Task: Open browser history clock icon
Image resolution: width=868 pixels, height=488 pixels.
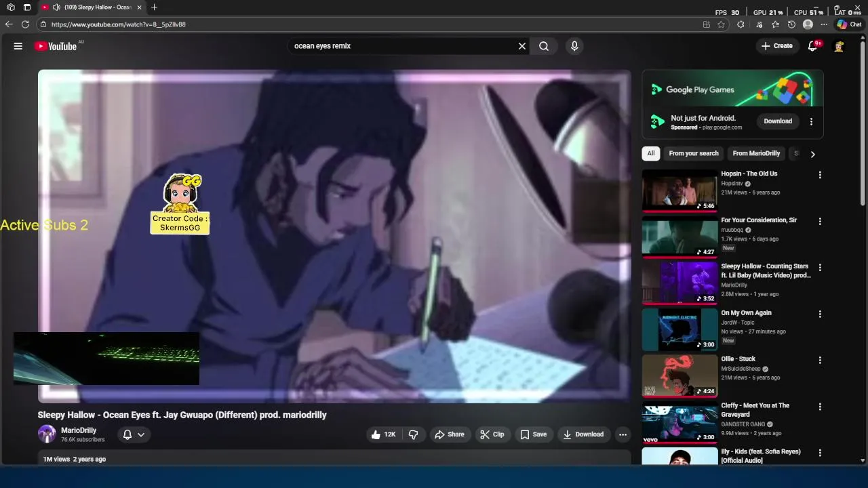Action: tap(791, 24)
